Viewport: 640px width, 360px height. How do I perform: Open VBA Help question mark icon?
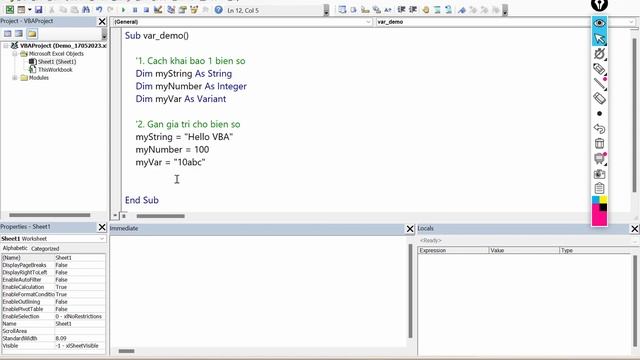pyautogui.click(x=218, y=10)
